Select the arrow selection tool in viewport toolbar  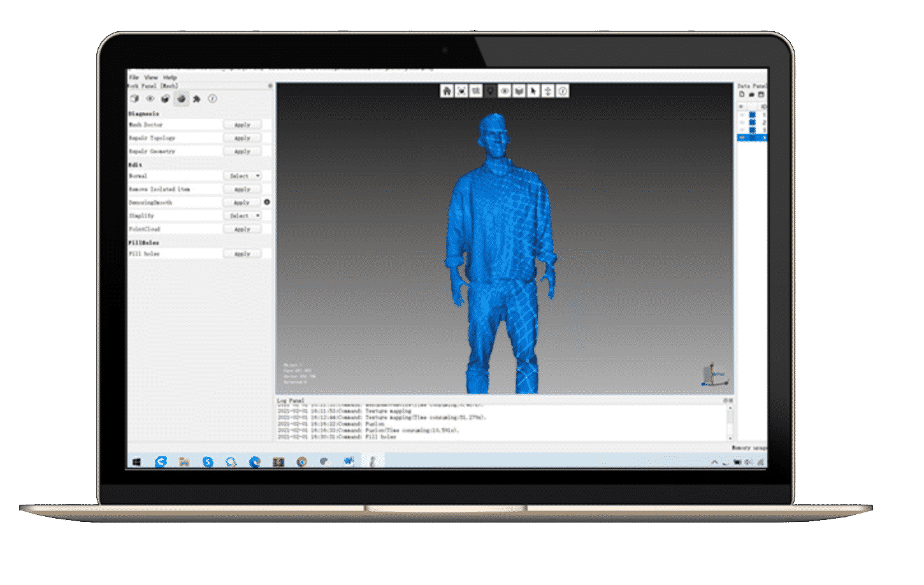point(532,90)
